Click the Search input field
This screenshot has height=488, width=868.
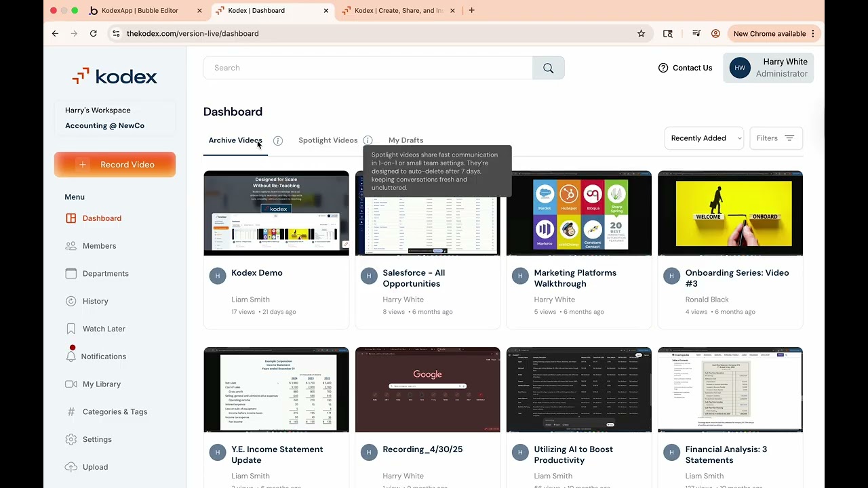(368, 68)
